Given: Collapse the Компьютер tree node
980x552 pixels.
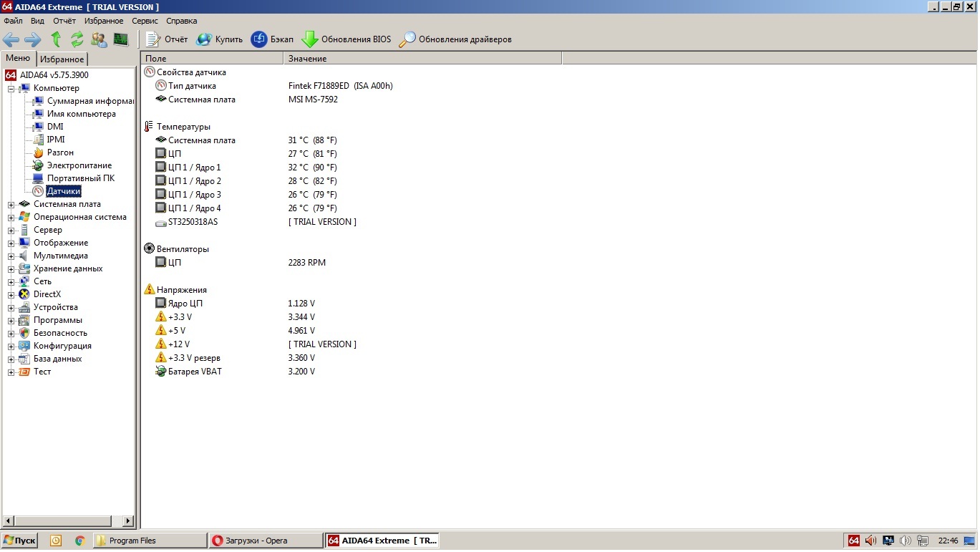Looking at the screenshot, I should point(11,89).
